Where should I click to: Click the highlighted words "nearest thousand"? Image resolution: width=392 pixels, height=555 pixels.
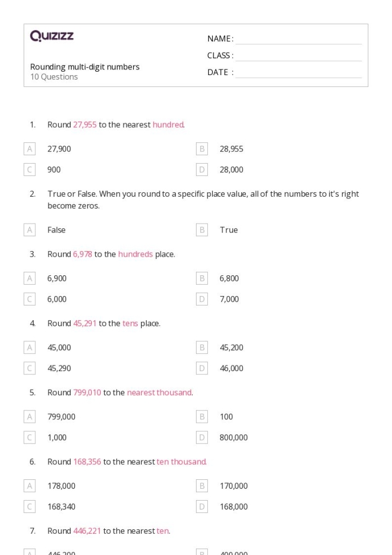pos(159,392)
